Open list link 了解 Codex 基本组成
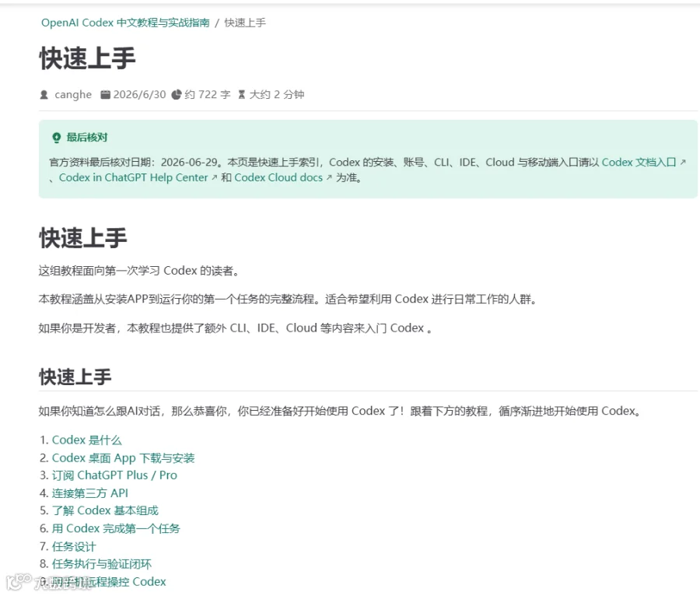 tap(105, 510)
